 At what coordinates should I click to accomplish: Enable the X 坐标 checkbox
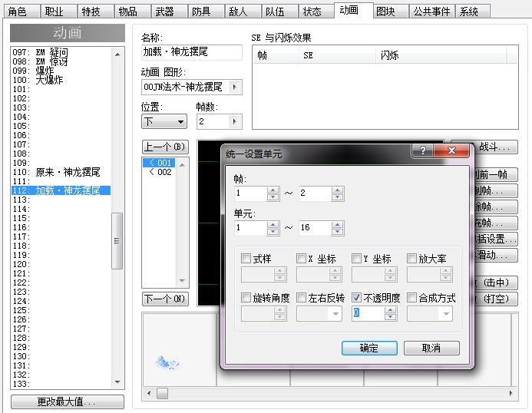click(x=301, y=258)
